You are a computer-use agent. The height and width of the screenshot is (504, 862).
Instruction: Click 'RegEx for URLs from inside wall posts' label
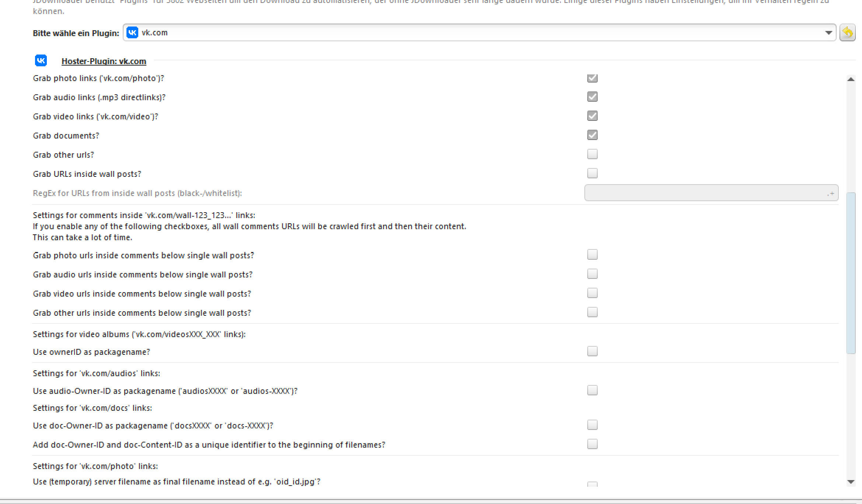(x=138, y=193)
